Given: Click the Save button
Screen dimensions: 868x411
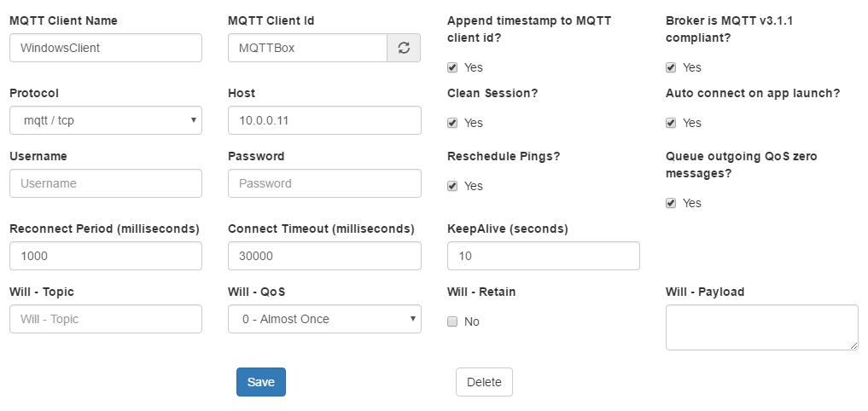Looking at the screenshot, I should [x=260, y=382].
